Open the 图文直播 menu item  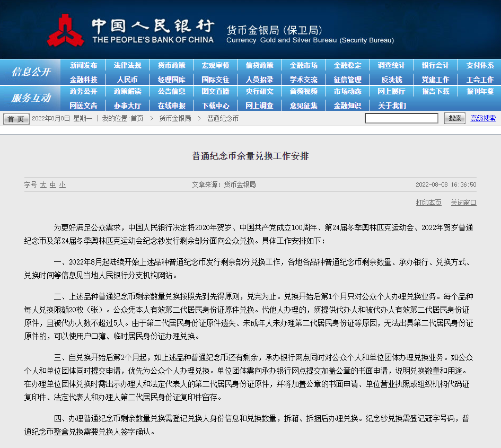coord(216,91)
